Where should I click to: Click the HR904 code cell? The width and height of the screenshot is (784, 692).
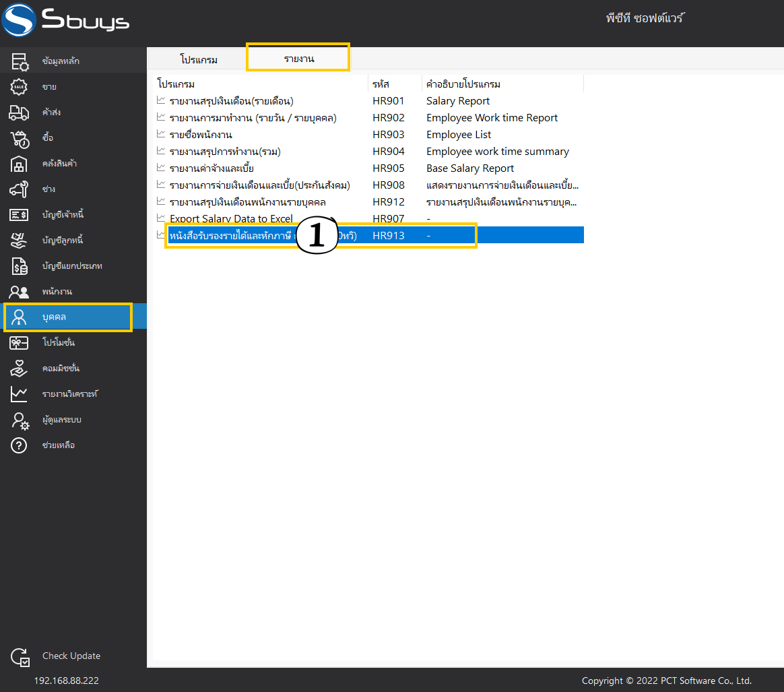(388, 151)
